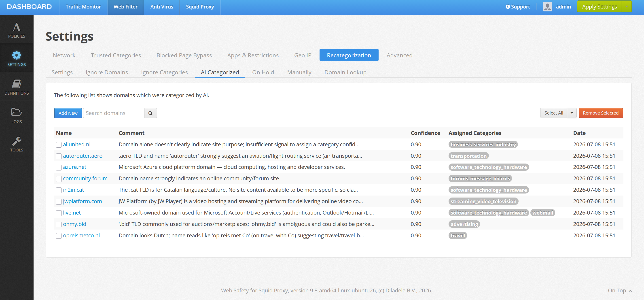Open the Blocked Page Bypass tab

184,55
